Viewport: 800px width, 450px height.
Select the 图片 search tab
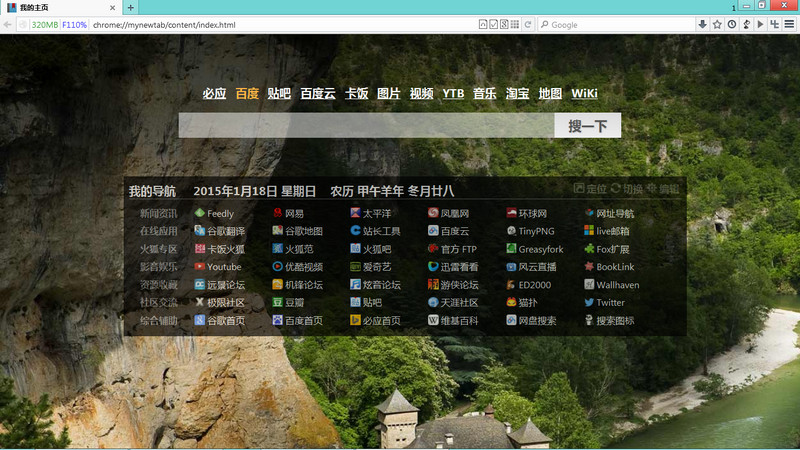(389, 94)
